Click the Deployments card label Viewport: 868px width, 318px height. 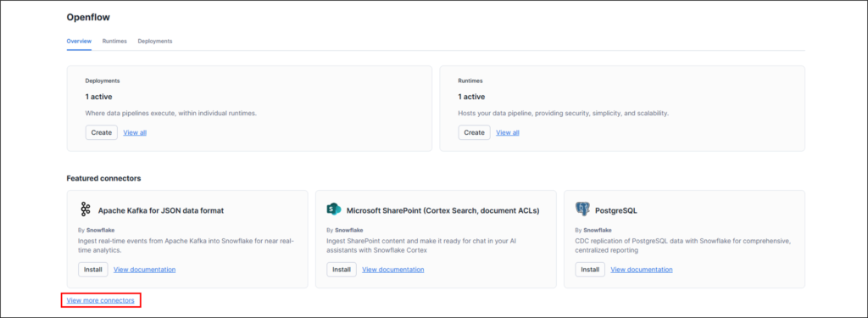coord(103,81)
